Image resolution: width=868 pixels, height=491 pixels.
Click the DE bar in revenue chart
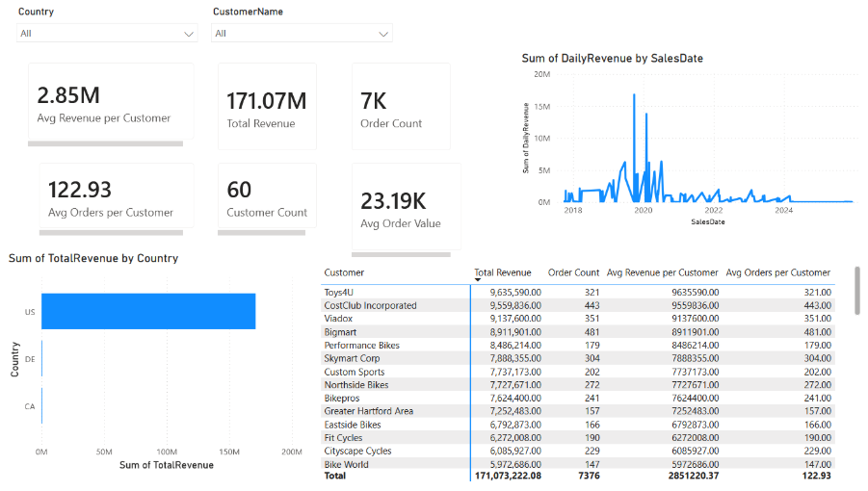click(42, 359)
